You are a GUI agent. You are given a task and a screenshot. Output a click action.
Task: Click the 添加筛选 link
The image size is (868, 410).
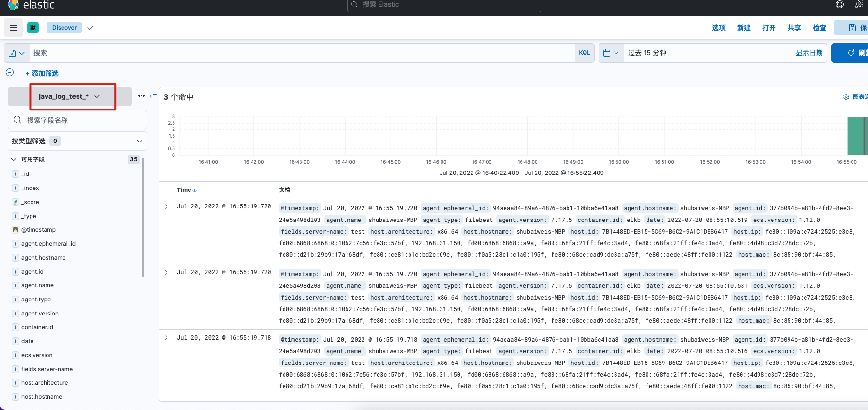tap(42, 73)
